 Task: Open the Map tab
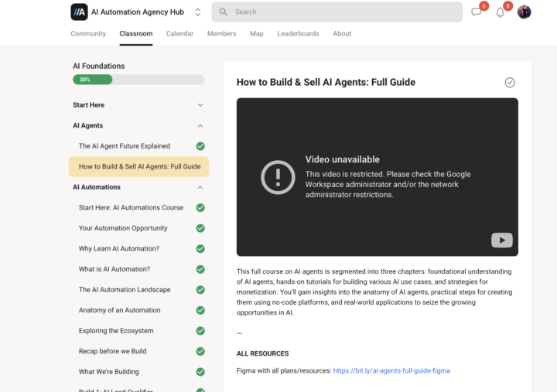[x=257, y=33]
